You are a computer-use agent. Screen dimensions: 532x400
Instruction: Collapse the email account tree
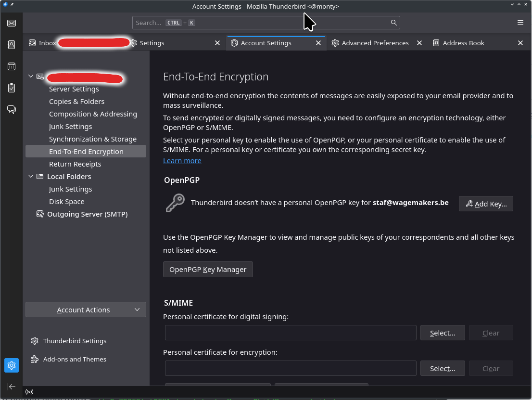(31, 77)
